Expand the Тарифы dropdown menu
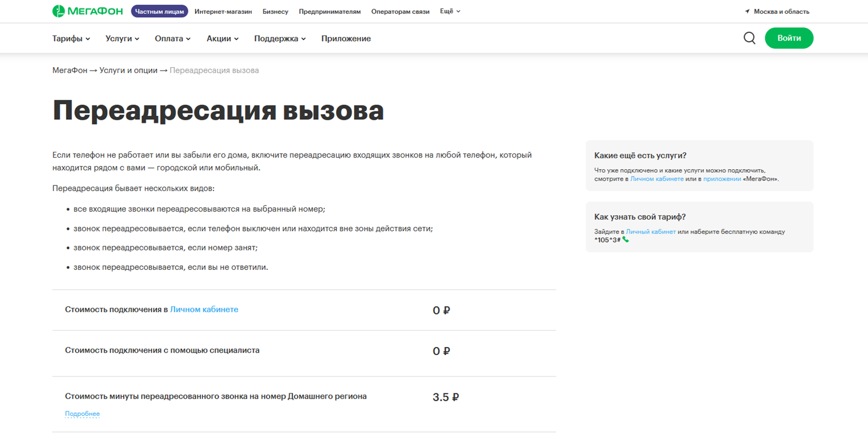 click(x=71, y=39)
